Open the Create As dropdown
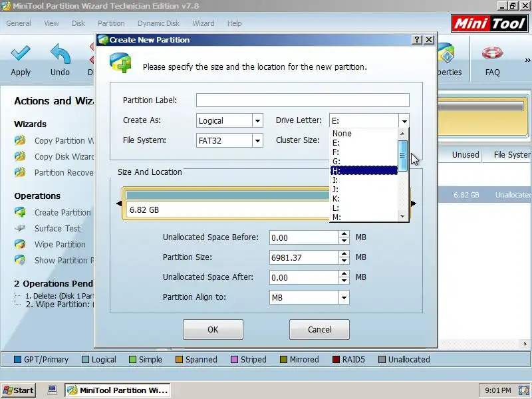 click(x=257, y=121)
